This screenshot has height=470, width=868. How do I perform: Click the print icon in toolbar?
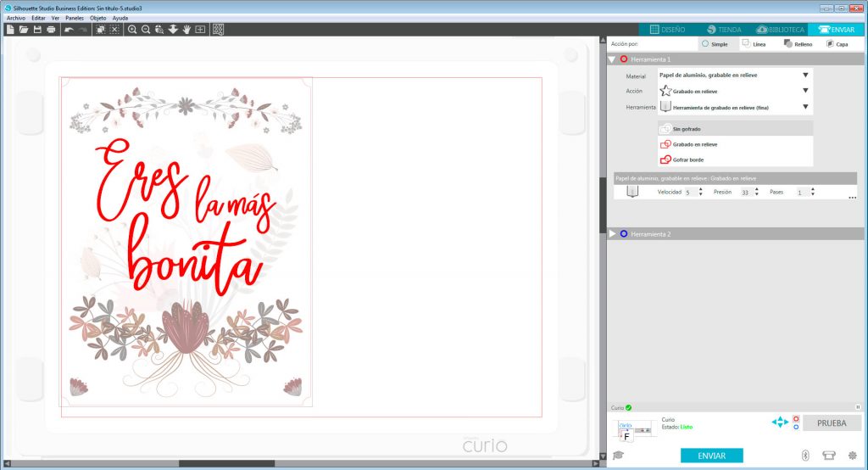coord(51,30)
